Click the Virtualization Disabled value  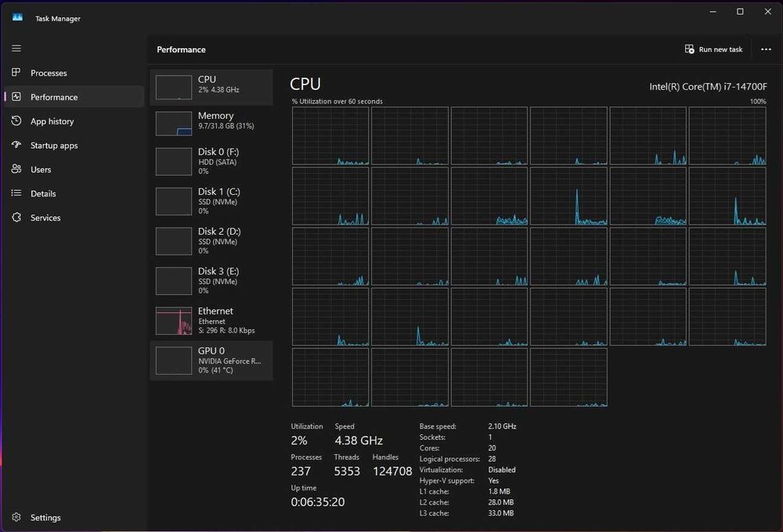click(502, 469)
